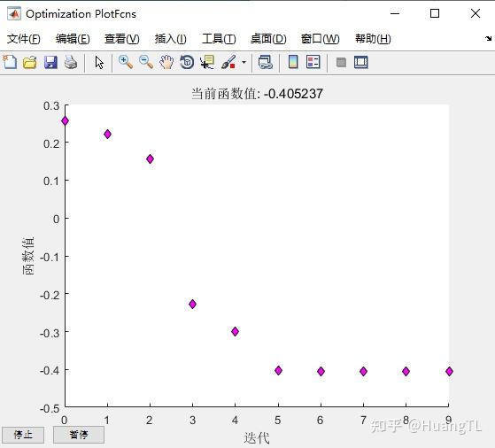The width and height of the screenshot is (495, 448).
Task: Select the Pan hand tool
Action: [x=166, y=62]
